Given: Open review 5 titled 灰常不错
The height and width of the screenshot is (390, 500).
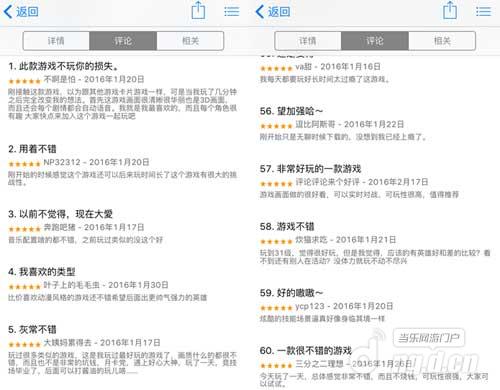Looking at the screenshot, I should tap(32, 330).
